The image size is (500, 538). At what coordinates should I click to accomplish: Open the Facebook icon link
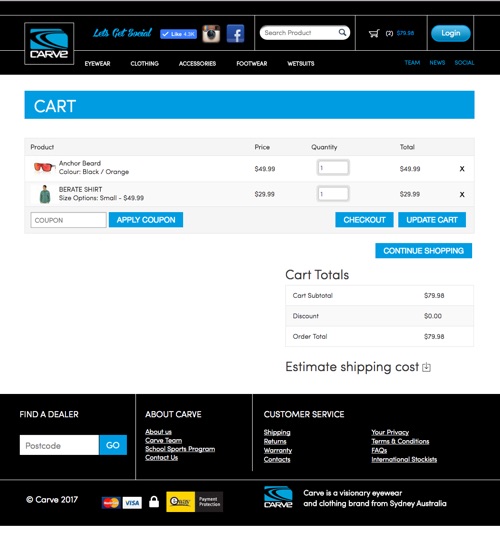click(x=235, y=34)
